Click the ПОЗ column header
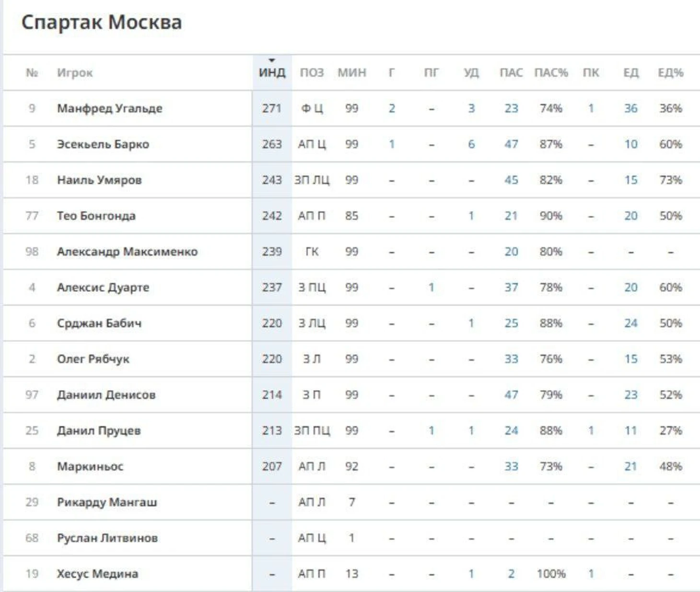This screenshot has width=700, height=592. [312, 72]
